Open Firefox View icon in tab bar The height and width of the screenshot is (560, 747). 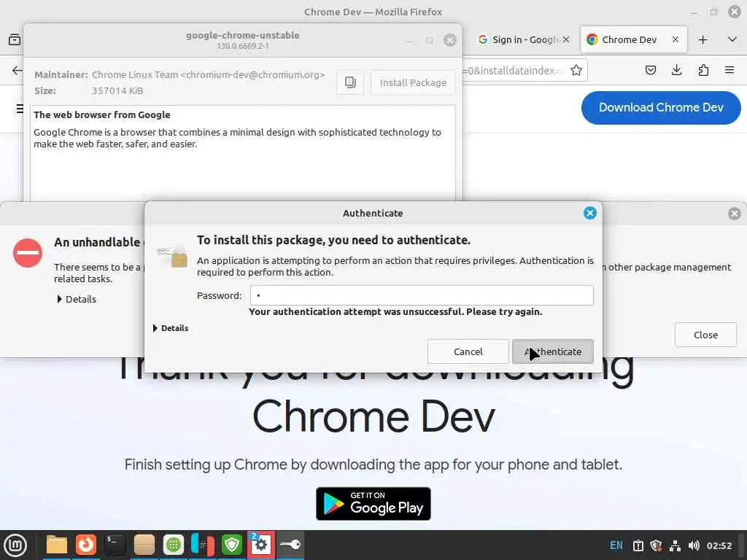[x=15, y=39]
